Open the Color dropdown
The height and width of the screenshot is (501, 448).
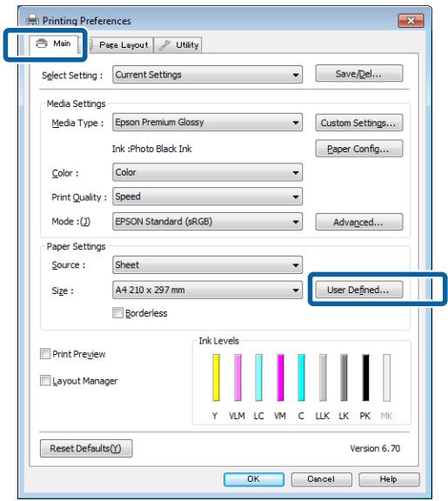207,172
